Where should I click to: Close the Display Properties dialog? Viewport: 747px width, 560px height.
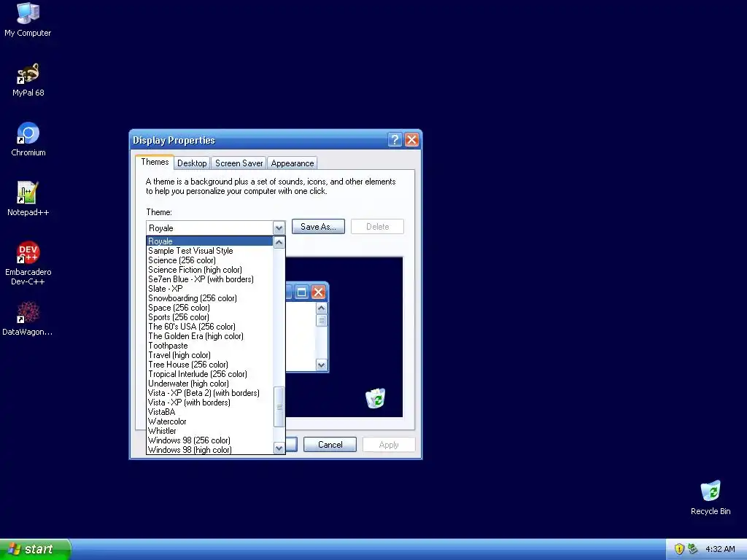[411, 139]
